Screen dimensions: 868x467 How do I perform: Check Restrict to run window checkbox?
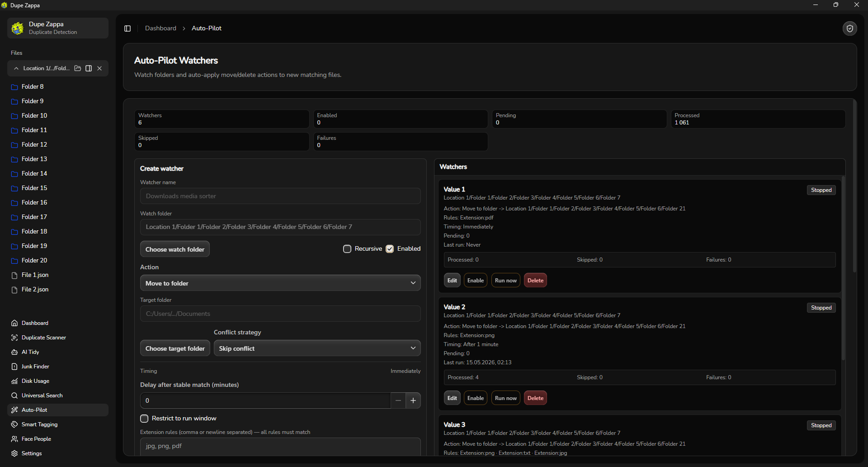coord(144,419)
